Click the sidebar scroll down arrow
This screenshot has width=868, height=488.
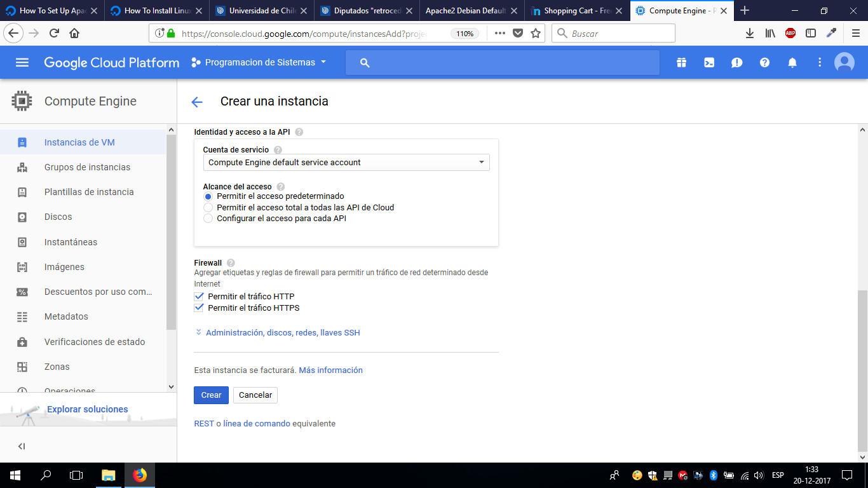tap(171, 386)
